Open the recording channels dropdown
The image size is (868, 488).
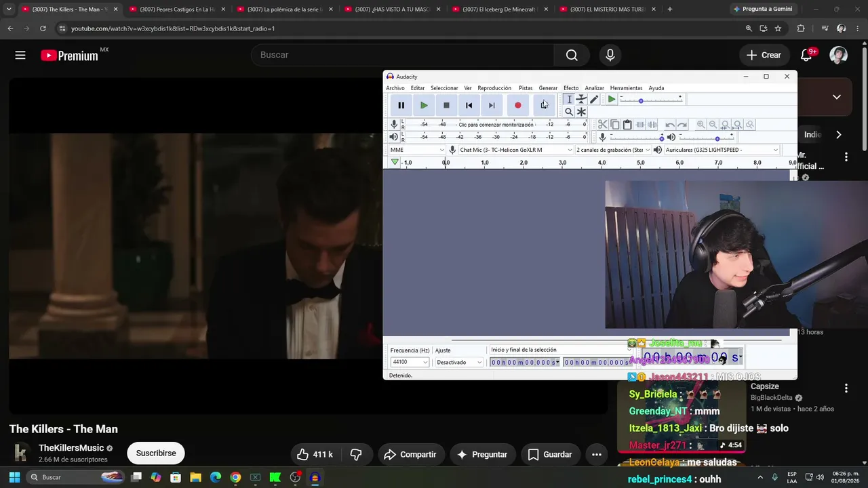point(613,150)
